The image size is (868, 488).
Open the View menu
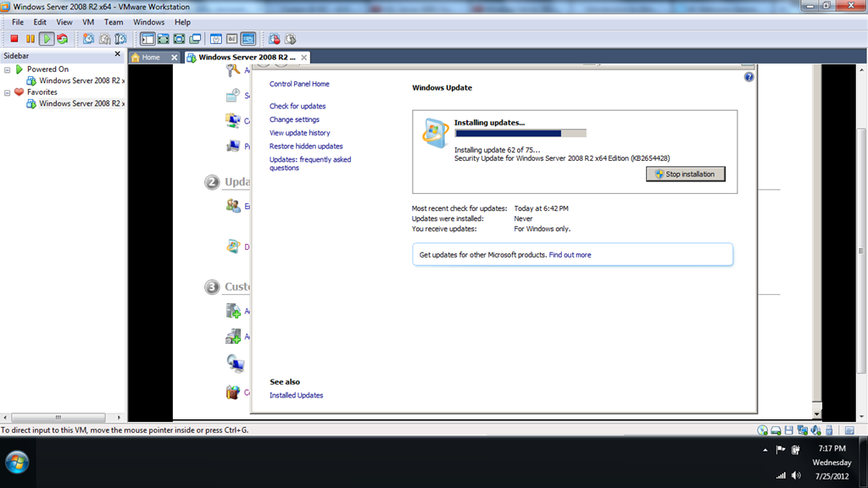tap(64, 22)
